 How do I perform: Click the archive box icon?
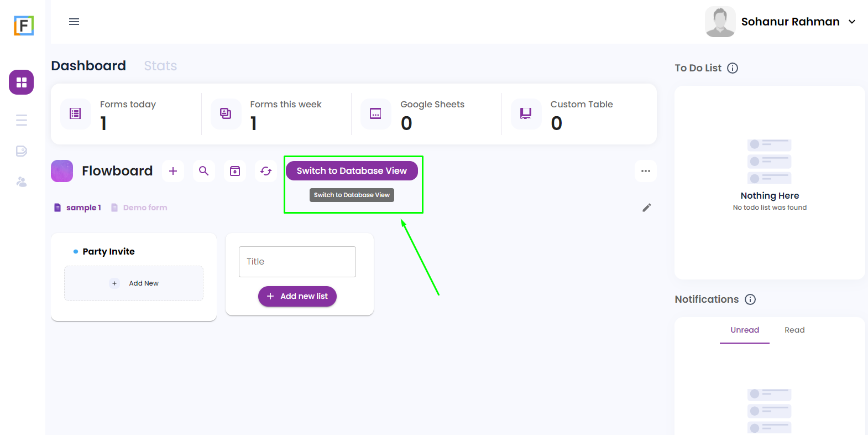tap(235, 171)
